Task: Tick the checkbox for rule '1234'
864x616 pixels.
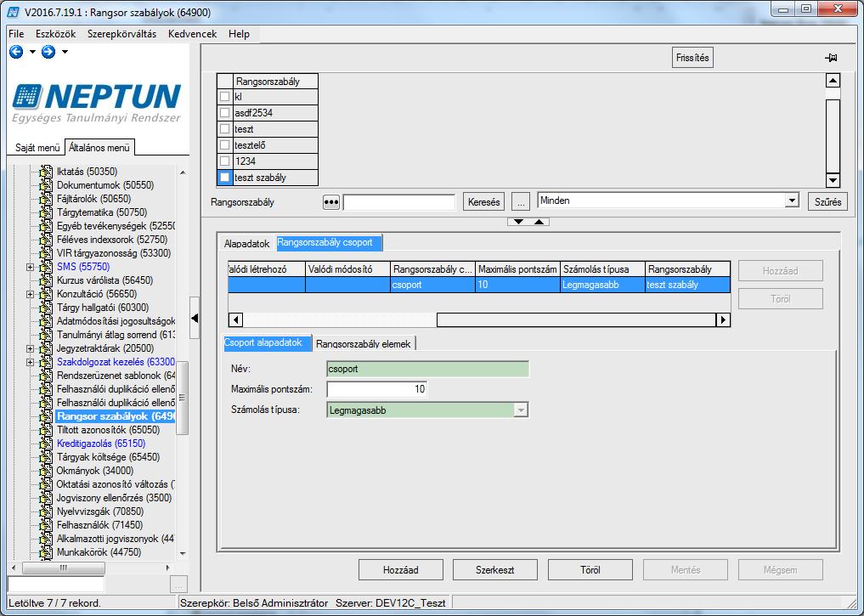Action: [225, 161]
